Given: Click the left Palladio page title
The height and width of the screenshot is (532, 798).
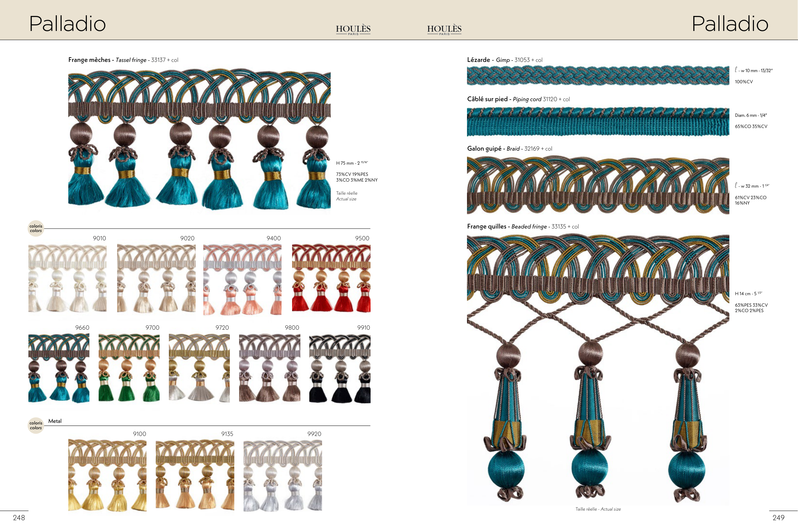Looking at the screenshot, I should click(68, 24).
